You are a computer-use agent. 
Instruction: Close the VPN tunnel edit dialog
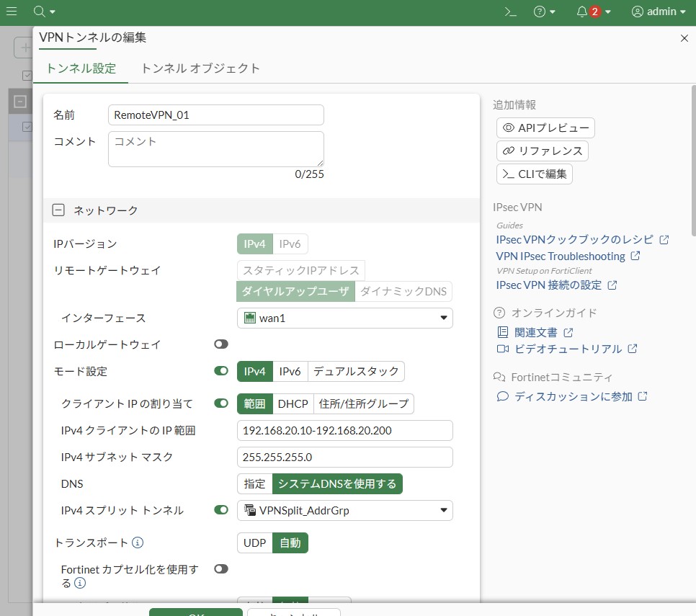[x=684, y=38]
